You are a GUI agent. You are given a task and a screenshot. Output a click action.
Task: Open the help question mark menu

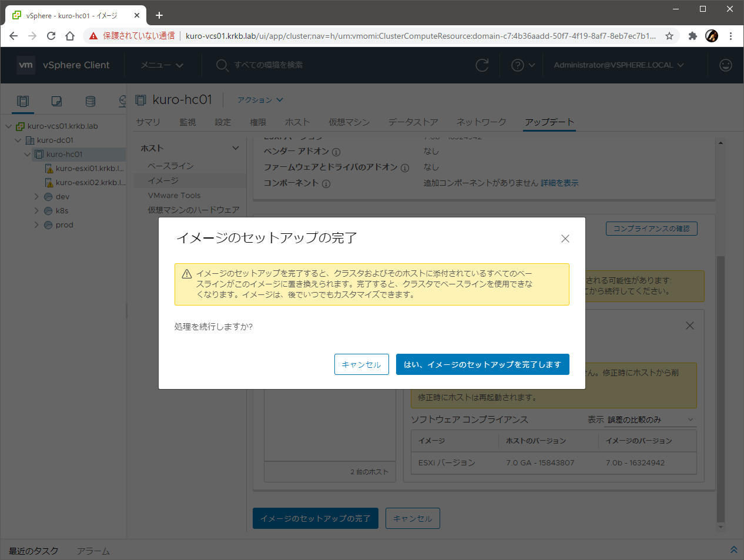(x=522, y=65)
